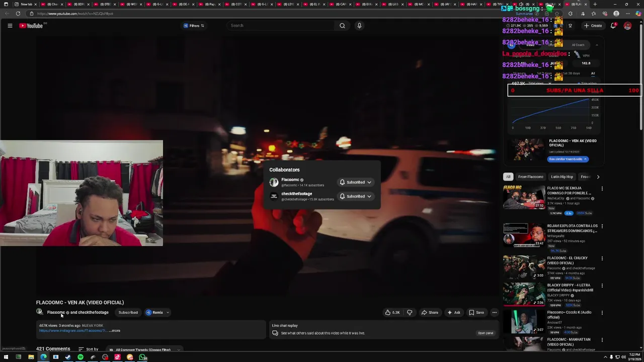Open Spotify from the taskbar
Image resolution: width=644 pixels, height=362 pixels.
[80, 357]
